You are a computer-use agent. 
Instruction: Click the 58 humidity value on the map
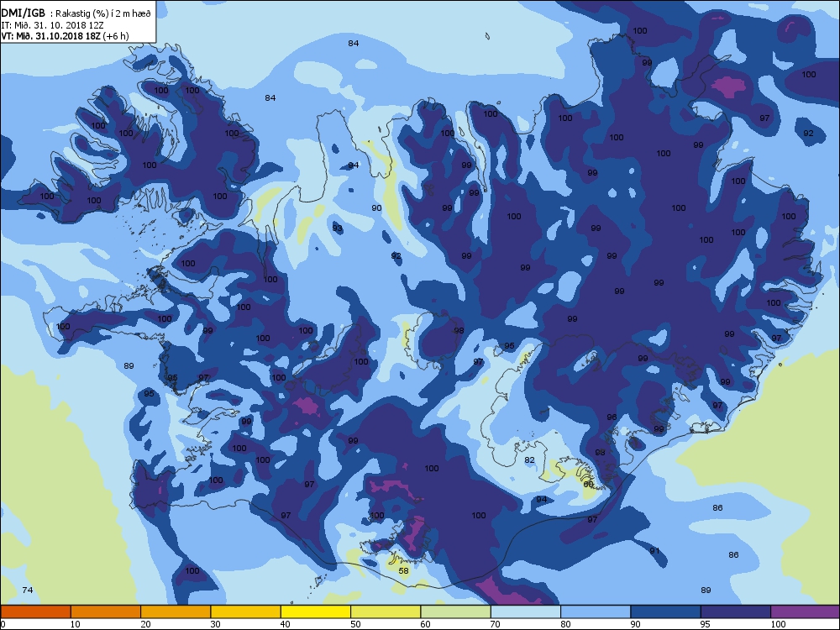click(403, 570)
